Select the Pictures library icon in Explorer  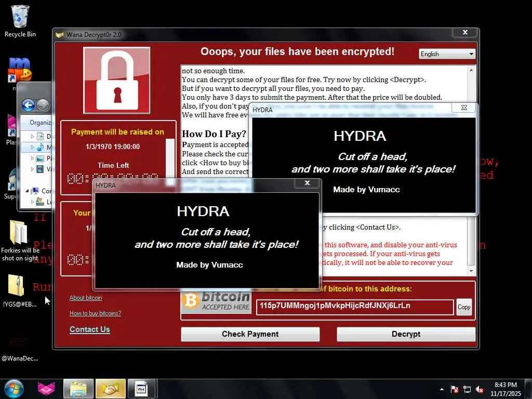[40, 158]
